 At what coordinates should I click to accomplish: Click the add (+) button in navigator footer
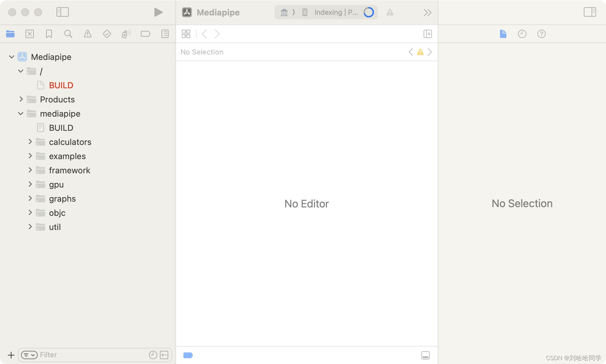pos(11,355)
